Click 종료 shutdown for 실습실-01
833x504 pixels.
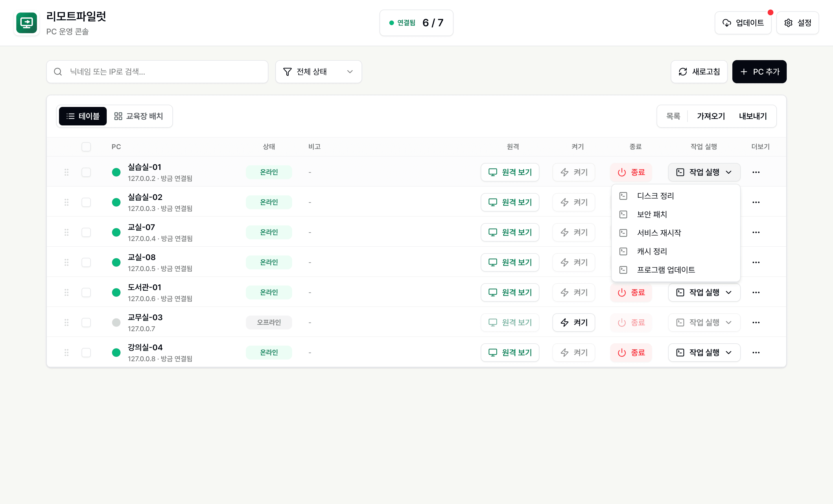click(631, 172)
